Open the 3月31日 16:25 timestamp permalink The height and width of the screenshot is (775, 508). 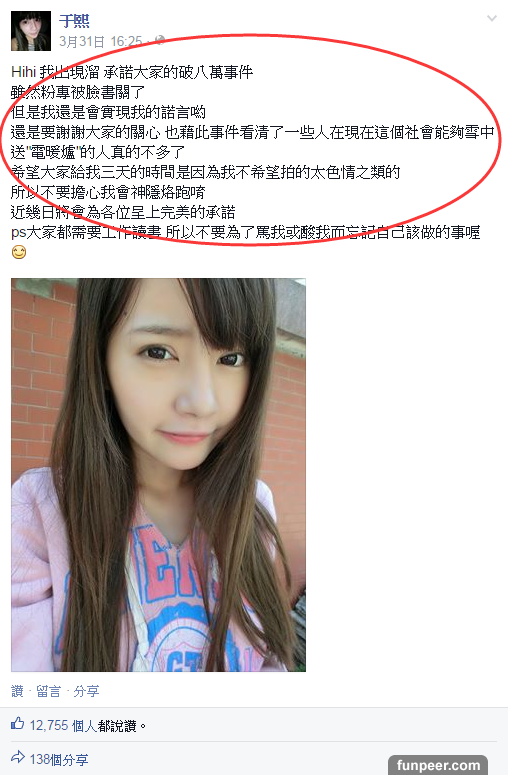[101, 41]
